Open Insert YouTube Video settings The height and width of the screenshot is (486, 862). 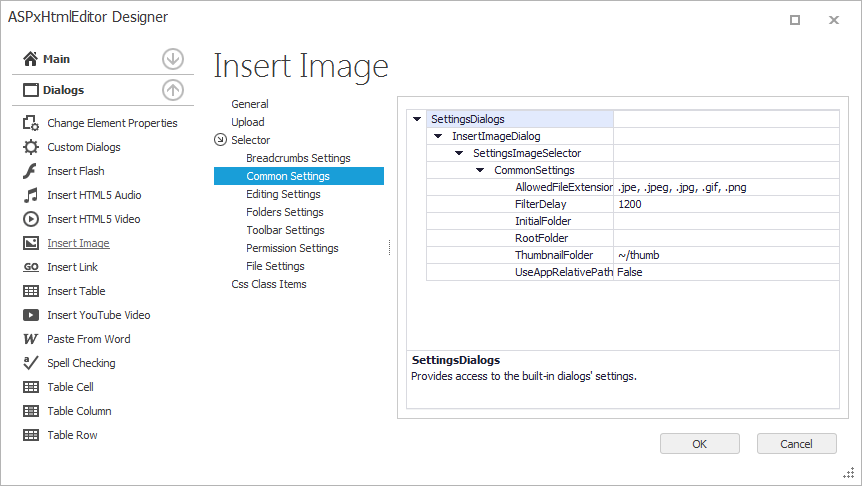click(98, 315)
